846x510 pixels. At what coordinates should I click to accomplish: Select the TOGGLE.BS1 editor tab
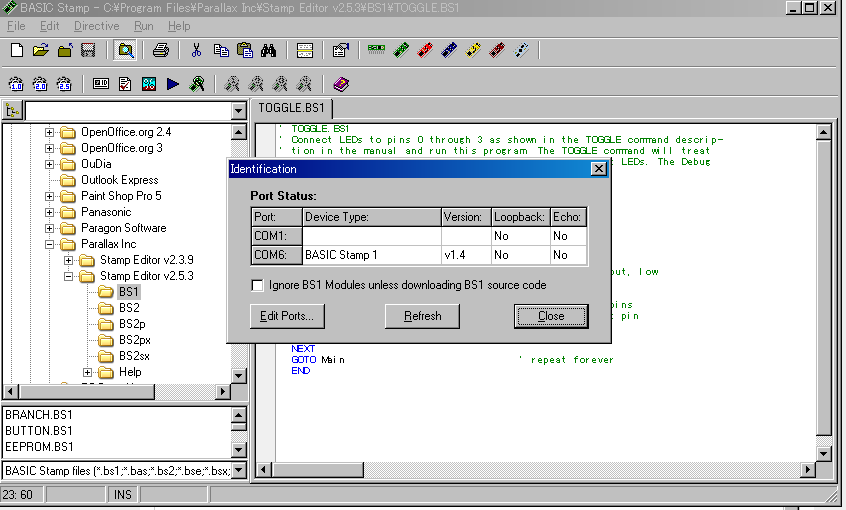tap(291, 108)
